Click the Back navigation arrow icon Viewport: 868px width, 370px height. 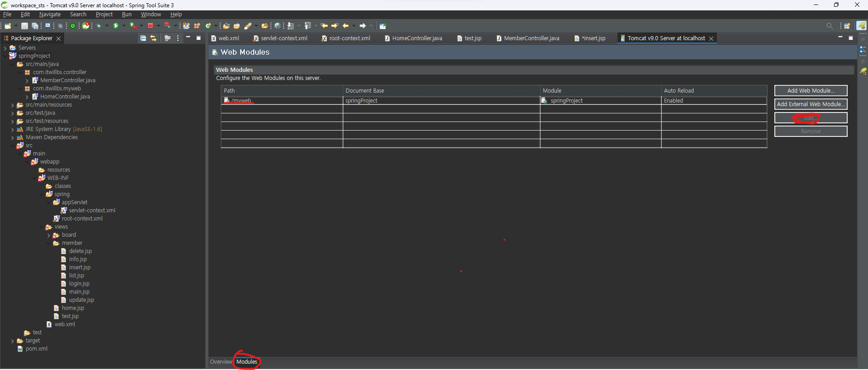coord(345,26)
